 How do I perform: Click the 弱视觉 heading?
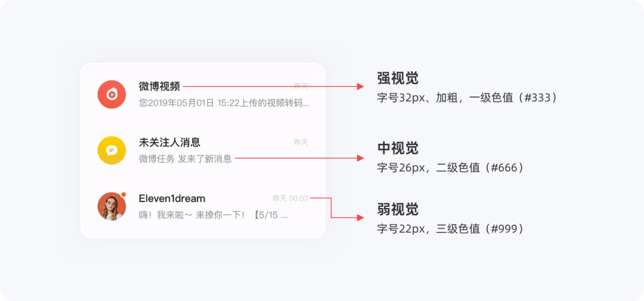(398, 209)
